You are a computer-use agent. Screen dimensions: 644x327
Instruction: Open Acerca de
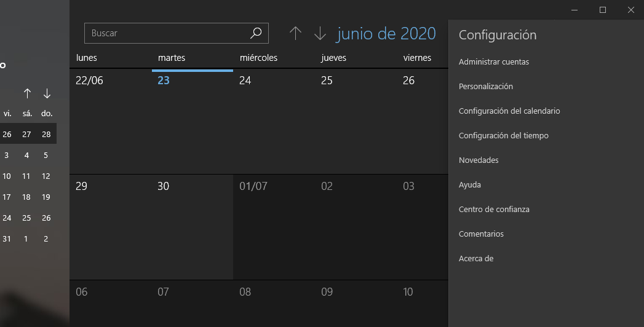click(476, 259)
